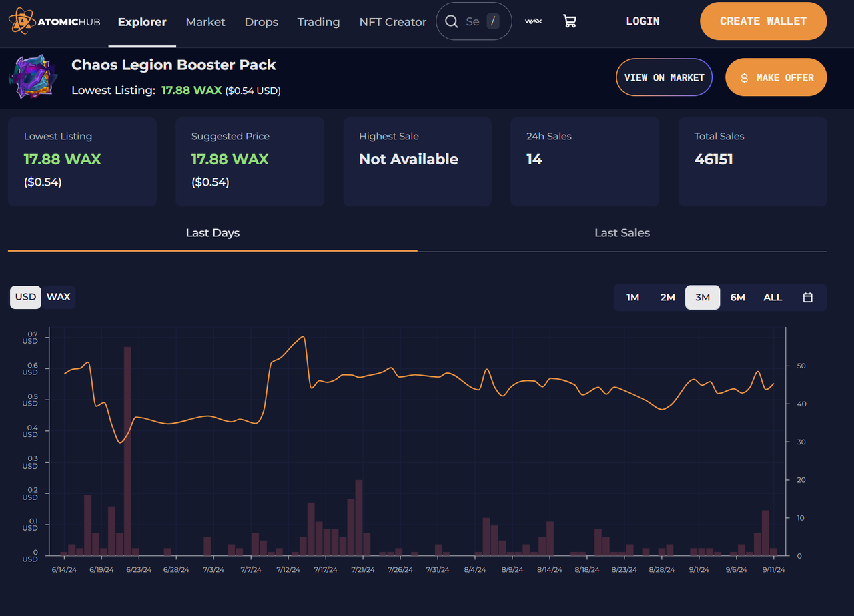Click the search input field
854x616 pixels.
(474, 21)
